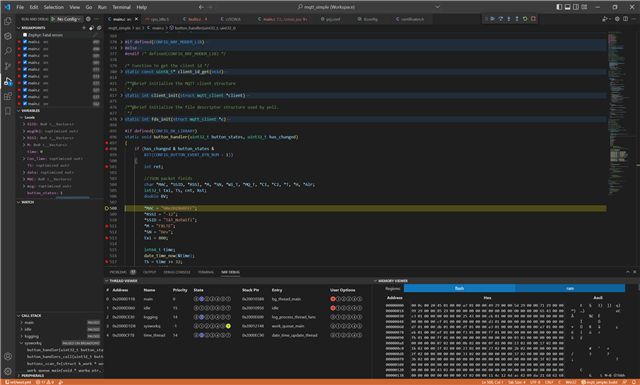Viewport: 640px width, 385px height.
Task: Open launch.json via debug gear icon
Action: 88,19
